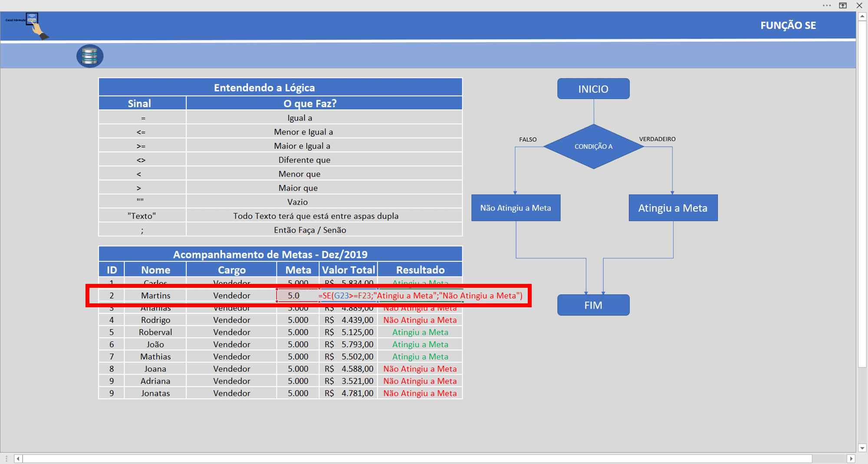The width and height of the screenshot is (868, 464).
Task: Select the João name cell
Action: 155,344
